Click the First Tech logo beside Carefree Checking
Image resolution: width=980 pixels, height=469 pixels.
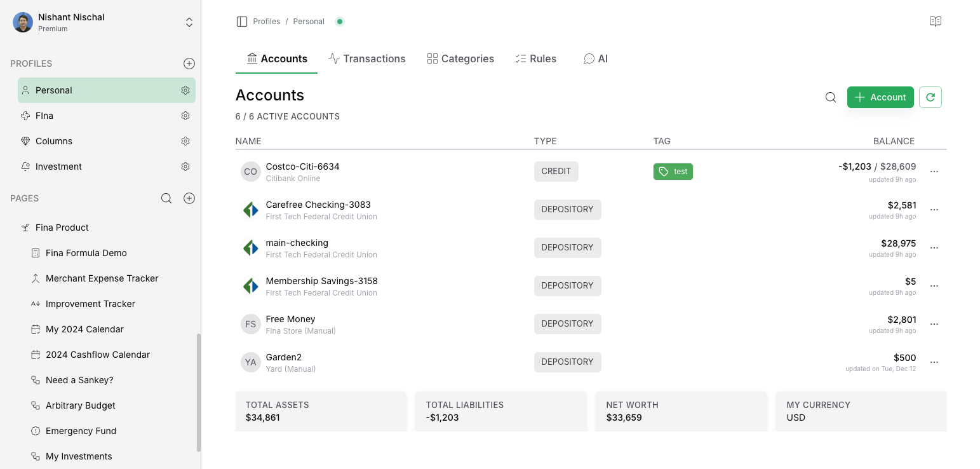pos(251,210)
